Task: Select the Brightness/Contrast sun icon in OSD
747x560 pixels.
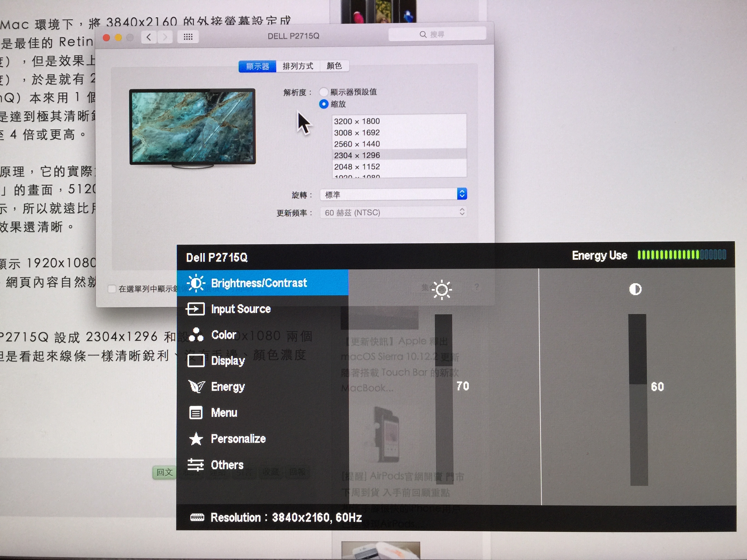Action: point(196,283)
